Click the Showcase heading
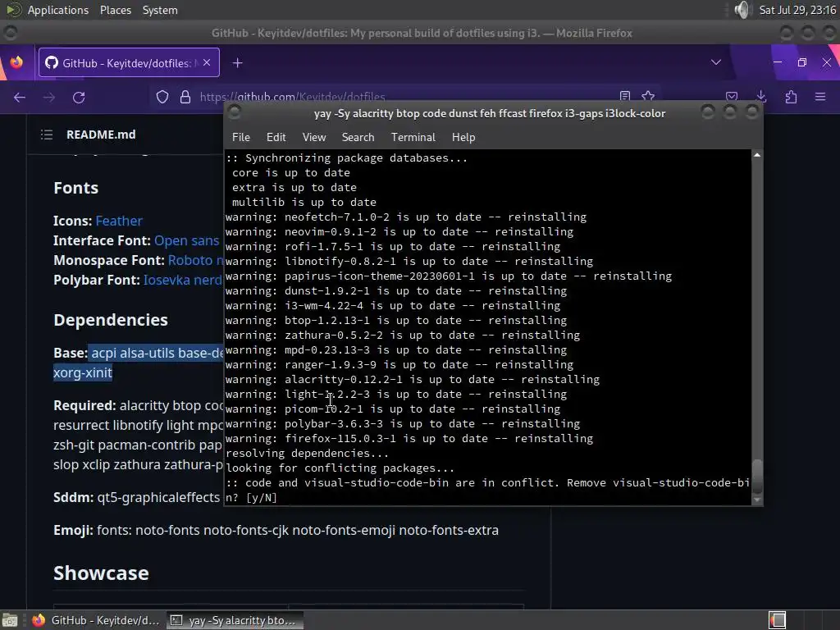The height and width of the screenshot is (630, 840). click(101, 573)
